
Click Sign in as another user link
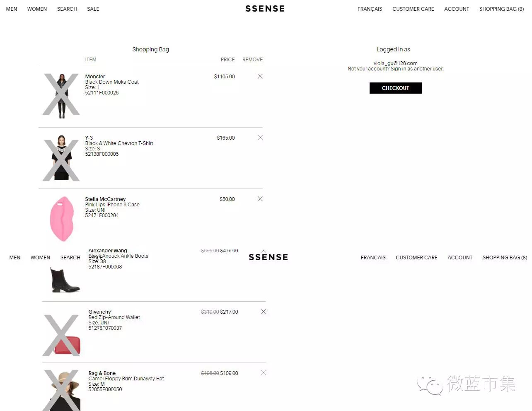tap(417, 69)
